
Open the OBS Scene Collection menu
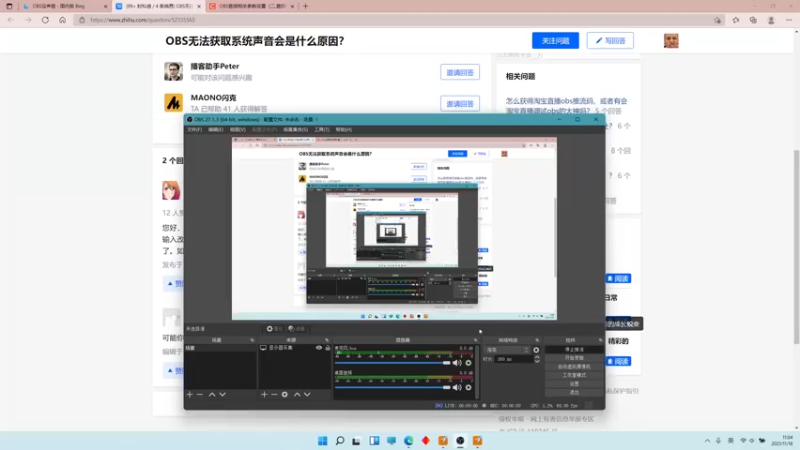[x=295, y=130]
